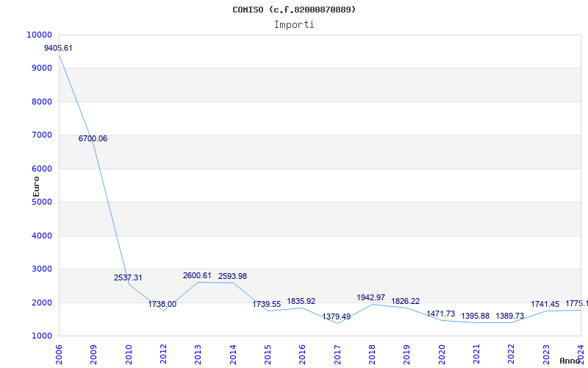
Task: Select the Importi subtitle
Action: coord(294,25)
